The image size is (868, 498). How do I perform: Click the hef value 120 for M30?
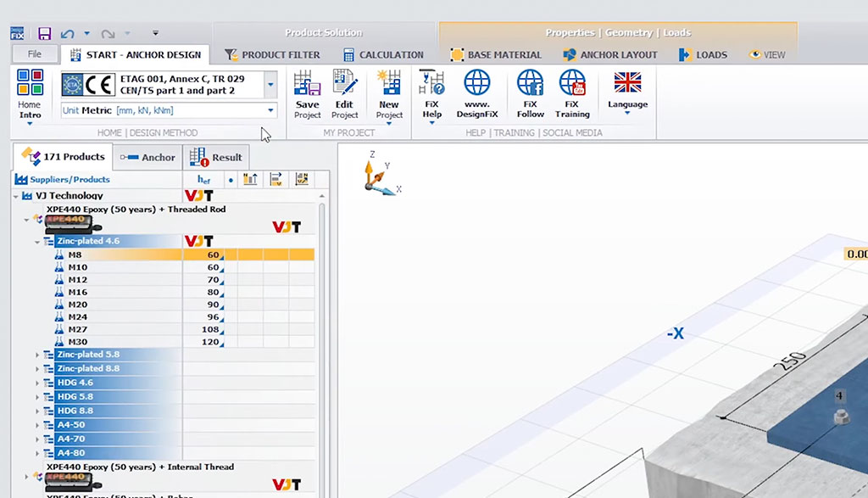[210, 342]
